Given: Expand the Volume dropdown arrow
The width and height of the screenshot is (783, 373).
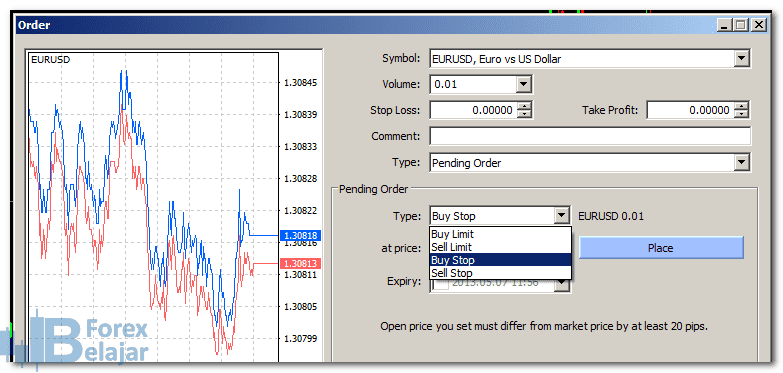Looking at the screenshot, I should (x=523, y=84).
